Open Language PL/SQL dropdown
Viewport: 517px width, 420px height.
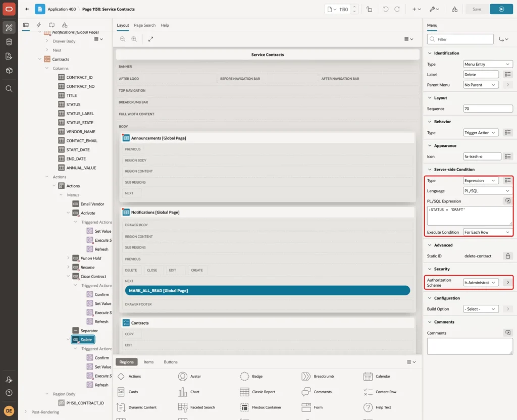(488, 190)
